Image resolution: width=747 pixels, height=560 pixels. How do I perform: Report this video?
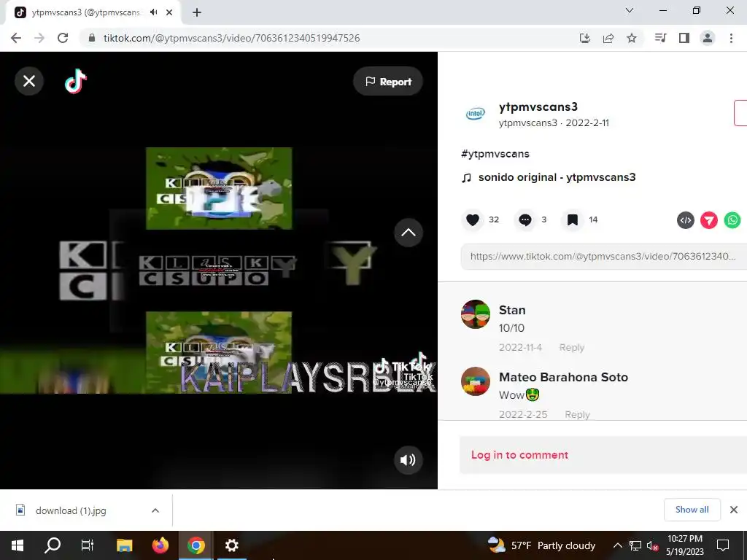tap(388, 82)
